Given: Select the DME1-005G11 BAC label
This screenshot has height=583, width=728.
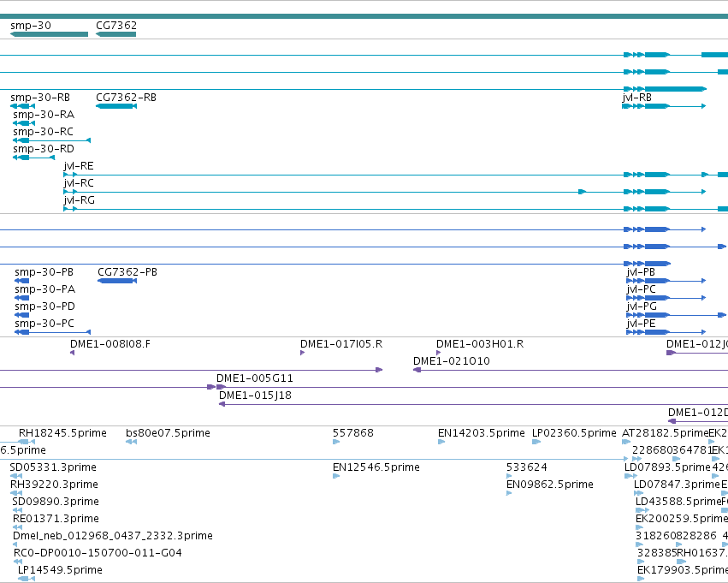Looking at the screenshot, I should [x=255, y=378].
